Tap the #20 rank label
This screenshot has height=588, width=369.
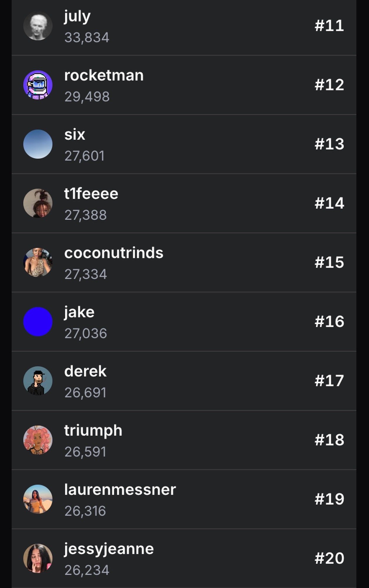(329, 558)
